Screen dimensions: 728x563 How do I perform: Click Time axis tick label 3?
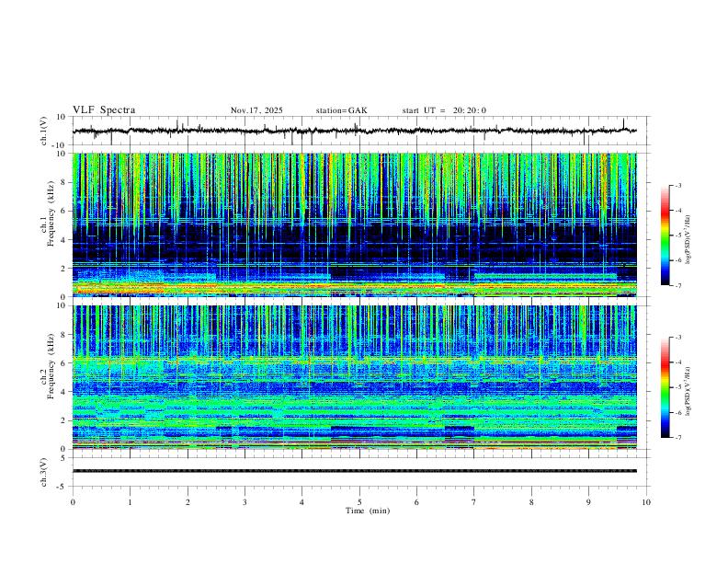click(x=245, y=502)
